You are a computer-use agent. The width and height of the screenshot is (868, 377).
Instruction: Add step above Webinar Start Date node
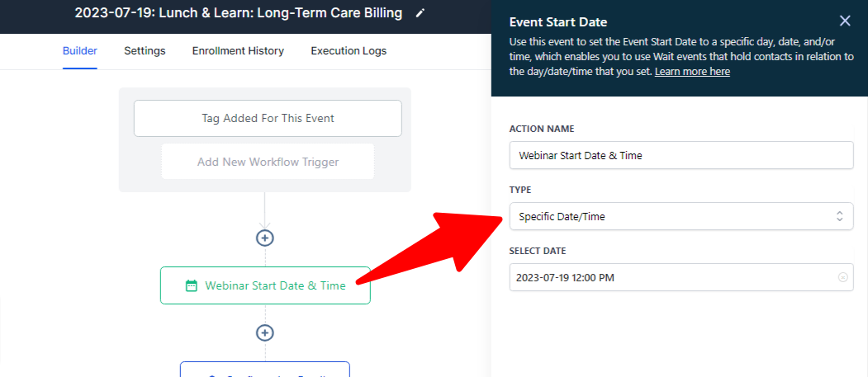tap(265, 238)
